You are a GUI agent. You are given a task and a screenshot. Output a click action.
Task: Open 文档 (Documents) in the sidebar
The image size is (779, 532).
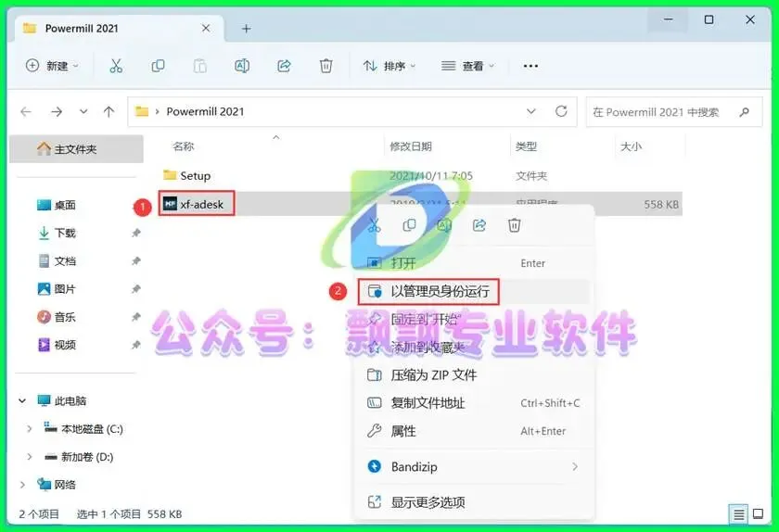pos(57,260)
